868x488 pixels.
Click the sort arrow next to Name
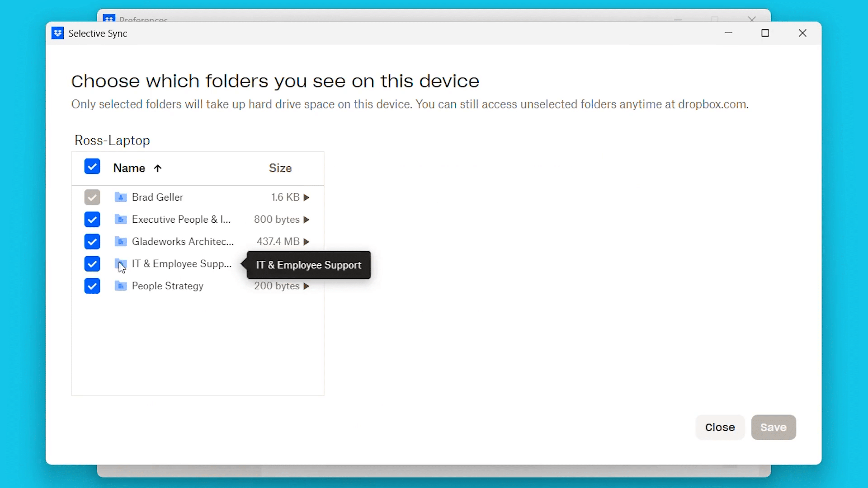pyautogui.click(x=157, y=169)
